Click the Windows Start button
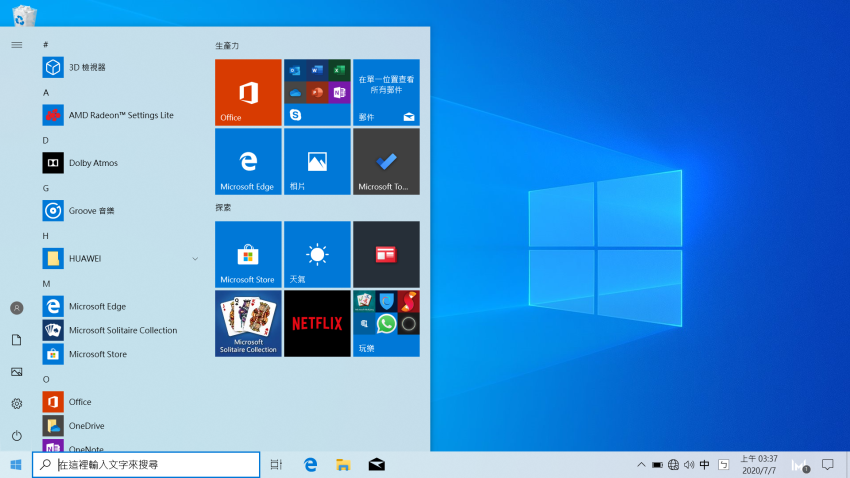 [x=16, y=464]
